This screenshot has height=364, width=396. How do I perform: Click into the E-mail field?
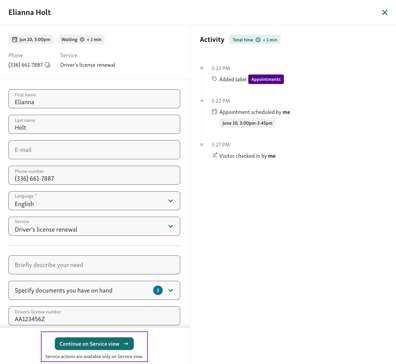click(94, 150)
